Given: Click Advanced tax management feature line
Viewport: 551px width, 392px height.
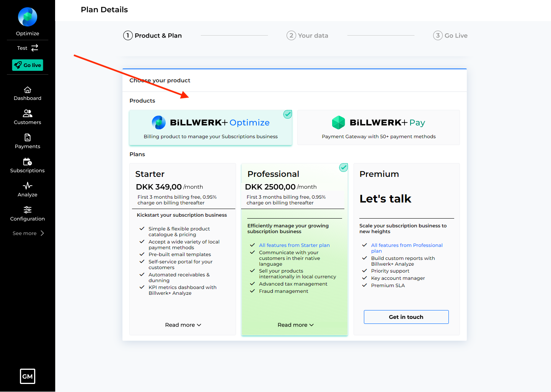Looking at the screenshot, I should pos(293,284).
